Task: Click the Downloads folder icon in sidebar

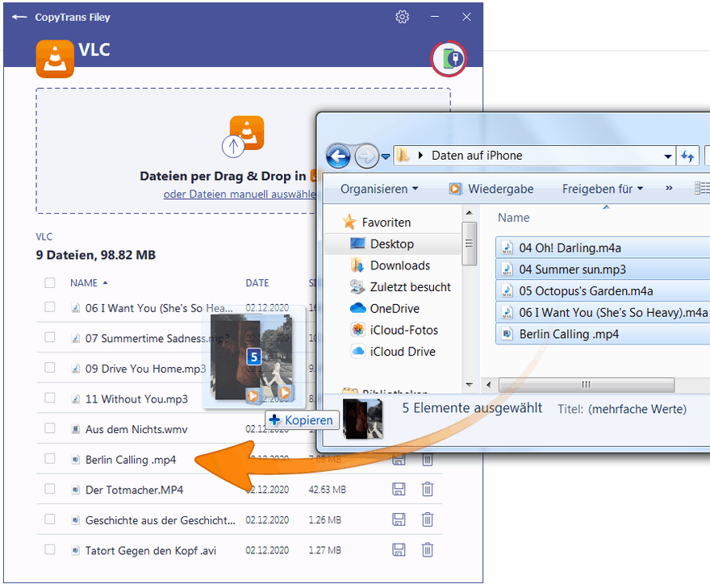Action: [357, 265]
